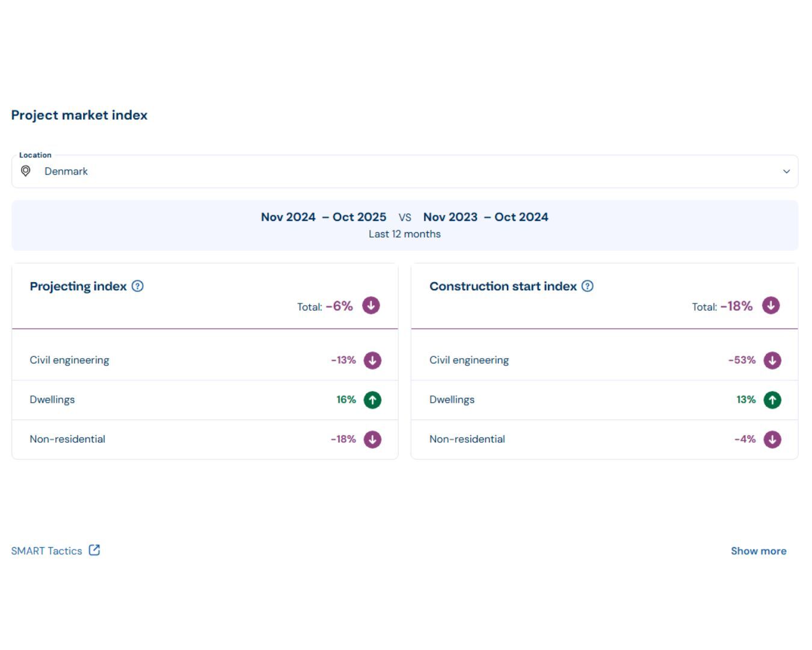This screenshot has width=812, height=650.
Task: Click Construction start total down arrow icon
Action: (x=770, y=306)
